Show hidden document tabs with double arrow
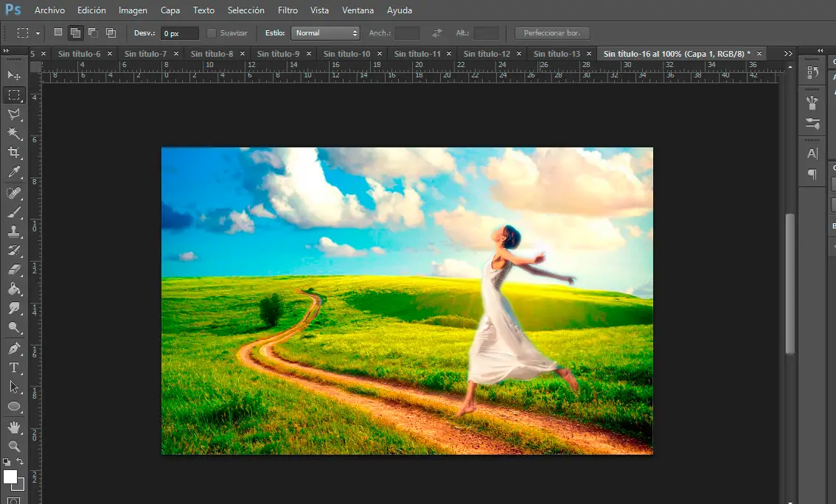This screenshot has height=504, width=836. (x=788, y=54)
